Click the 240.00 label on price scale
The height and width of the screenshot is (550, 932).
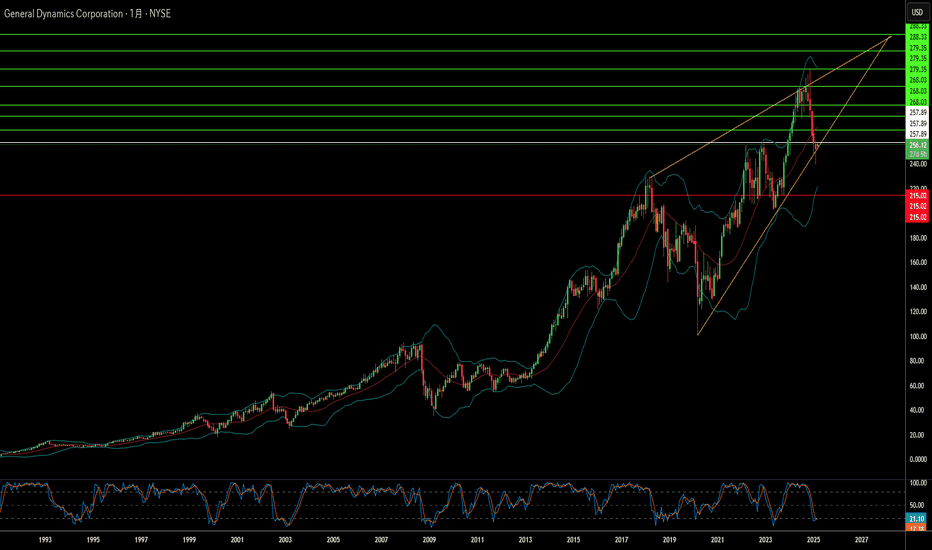(x=918, y=164)
